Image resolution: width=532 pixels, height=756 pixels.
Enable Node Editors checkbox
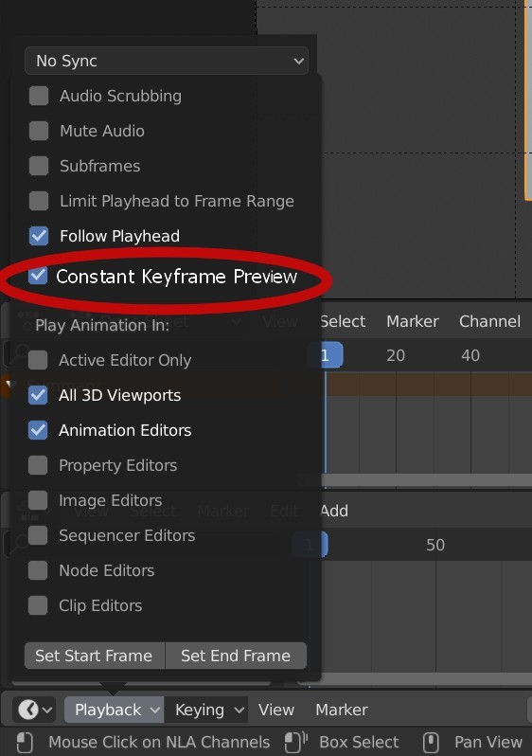click(x=38, y=570)
